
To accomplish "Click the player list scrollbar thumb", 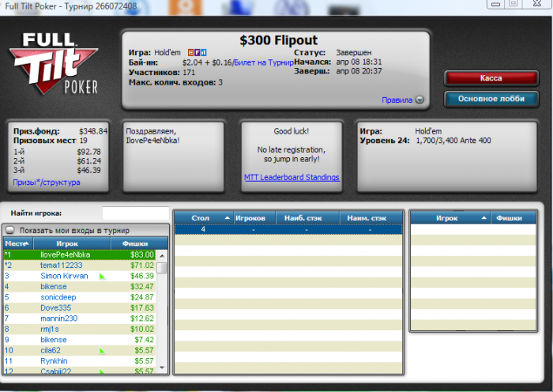I will (162, 268).
